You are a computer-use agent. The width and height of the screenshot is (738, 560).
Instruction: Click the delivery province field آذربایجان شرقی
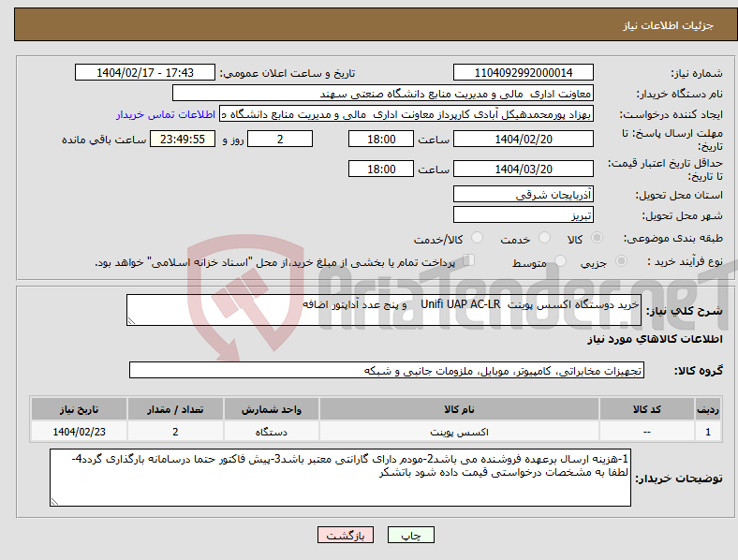click(523, 194)
